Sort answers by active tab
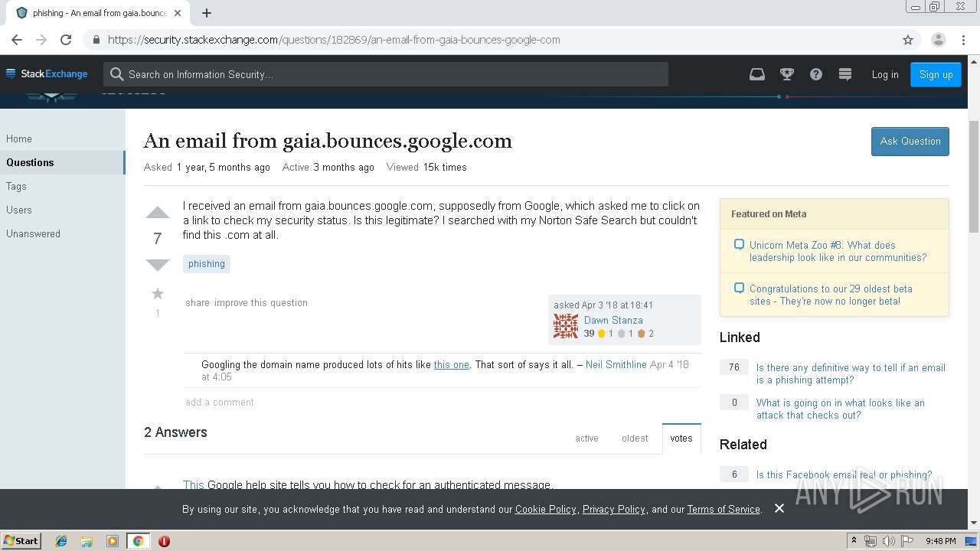The width and height of the screenshot is (980, 551). click(x=587, y=439)
